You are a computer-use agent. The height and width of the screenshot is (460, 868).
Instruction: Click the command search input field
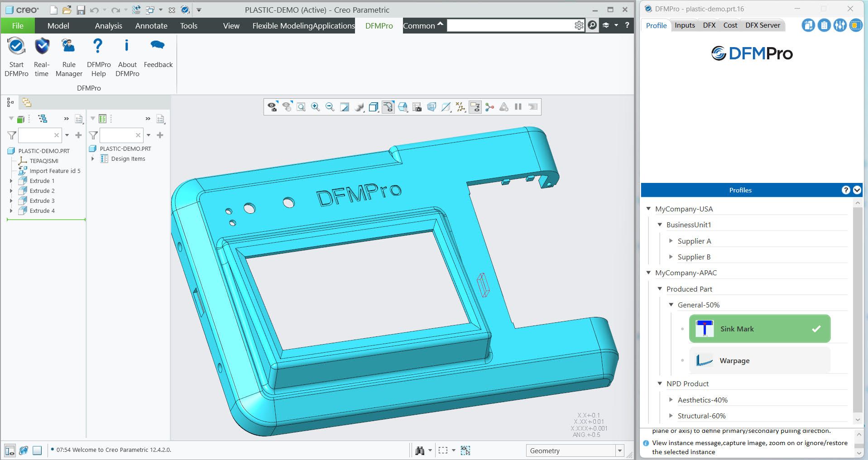pos(510,25)
